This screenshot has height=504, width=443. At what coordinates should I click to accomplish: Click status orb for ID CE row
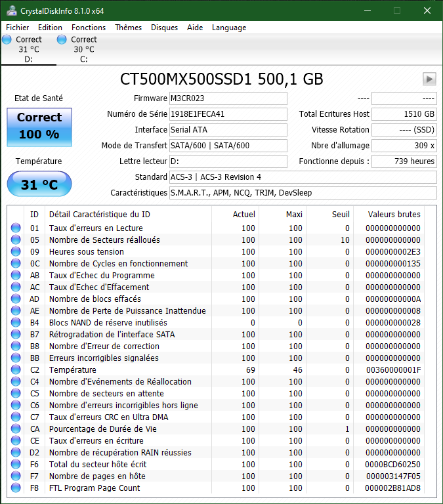[x=16, y=440]
